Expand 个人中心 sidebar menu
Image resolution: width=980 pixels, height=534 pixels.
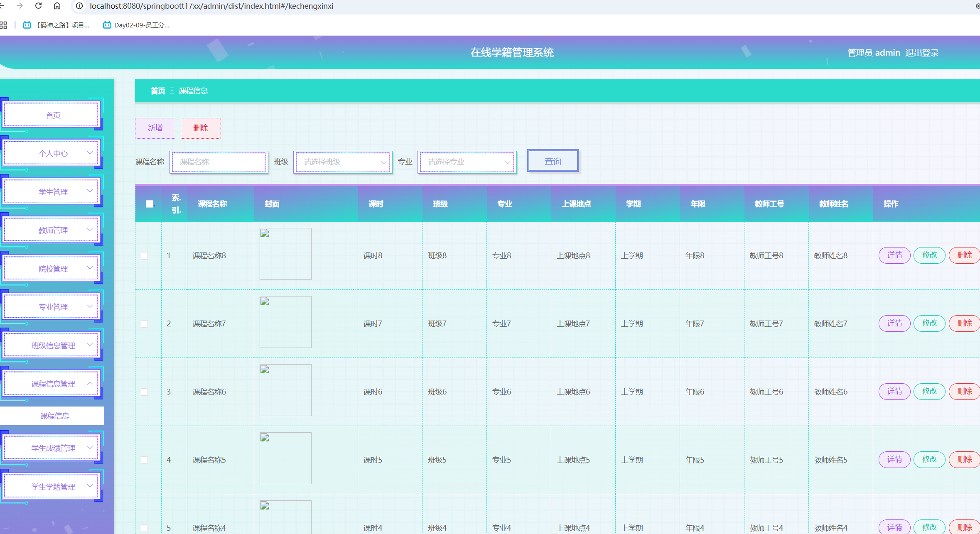52,153
